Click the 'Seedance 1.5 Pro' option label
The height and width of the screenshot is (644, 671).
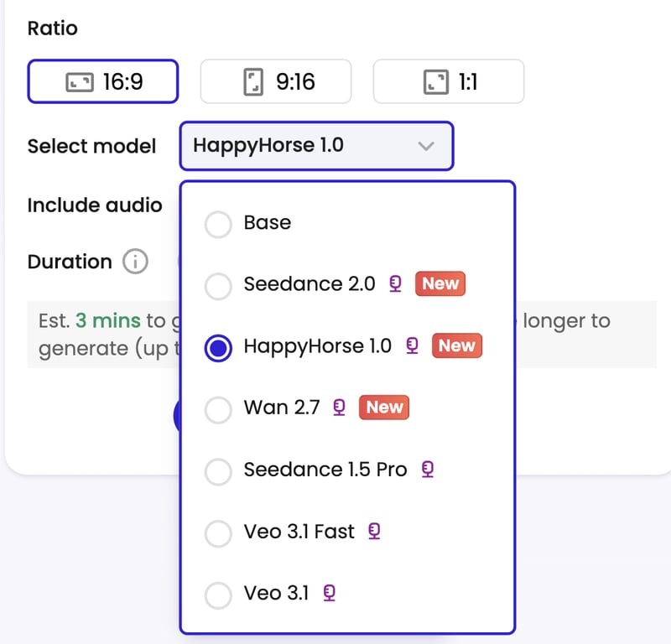click(325, 470)
